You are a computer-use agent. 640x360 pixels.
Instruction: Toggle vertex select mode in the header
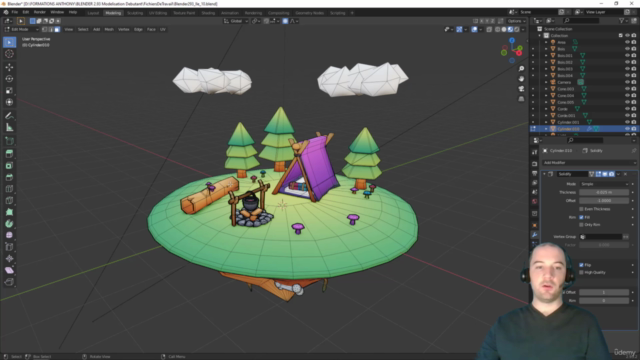pos(44,29)
